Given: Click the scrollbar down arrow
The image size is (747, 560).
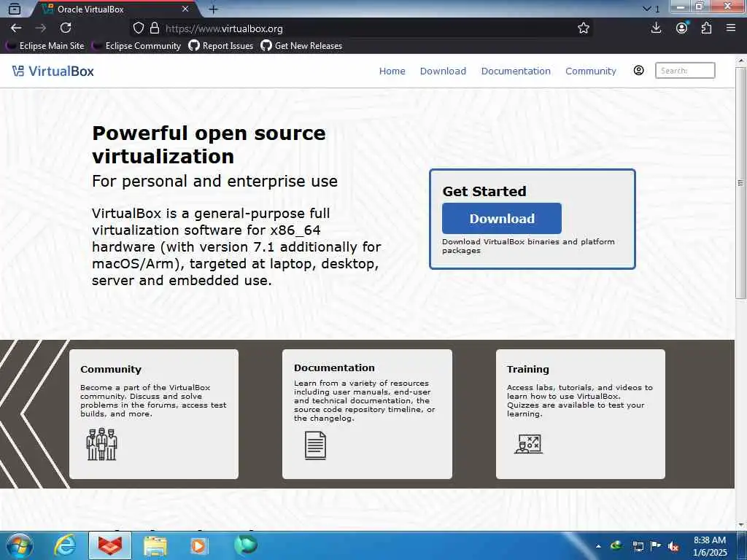Looking at the screenshot, I should (740, 525).
